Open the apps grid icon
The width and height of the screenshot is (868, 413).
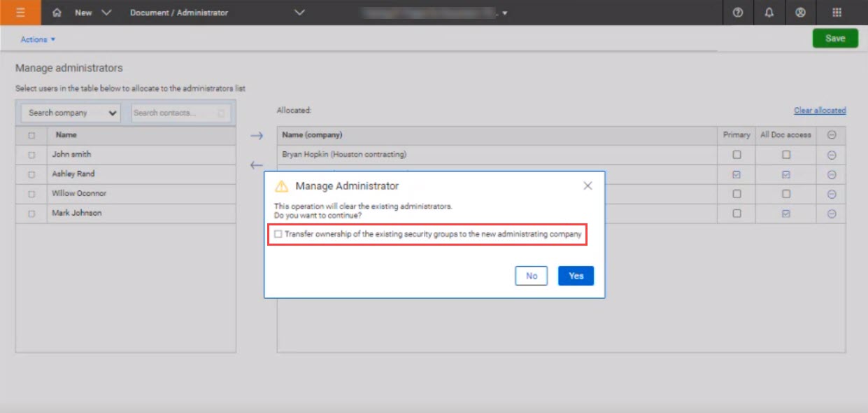(837, 13)
